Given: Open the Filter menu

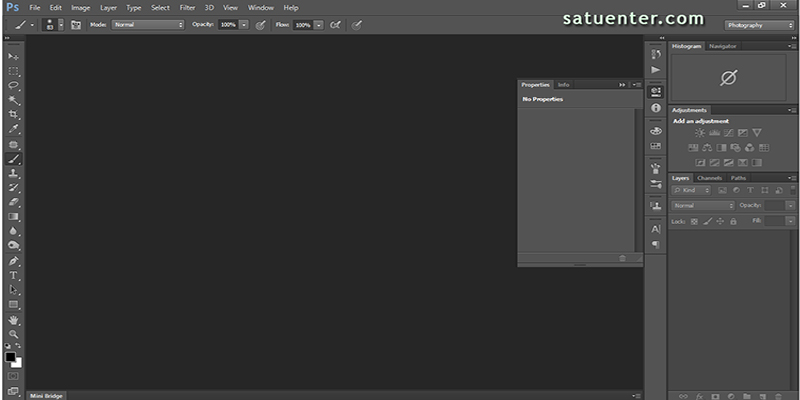Looking at the screenshot, I should (x=187, y=8).
